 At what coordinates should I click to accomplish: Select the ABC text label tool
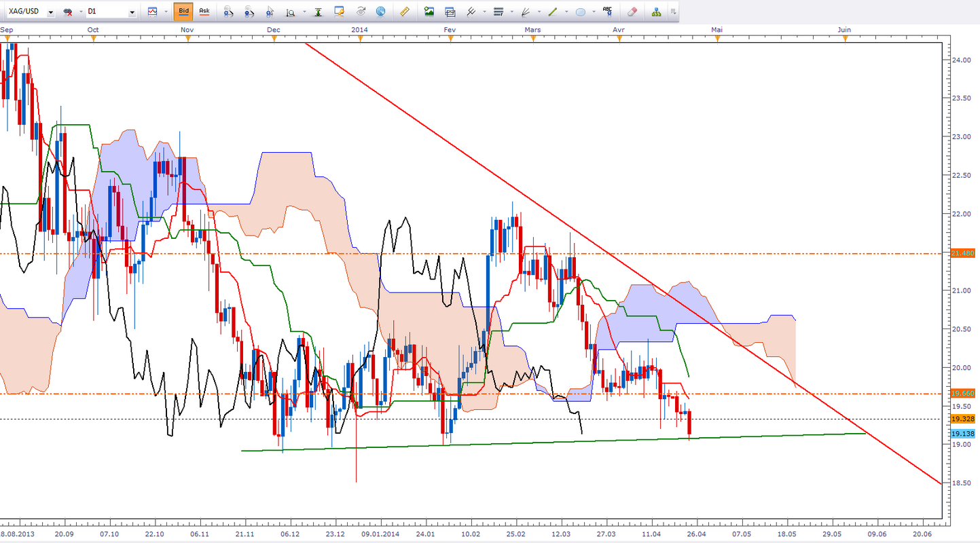click(608, 12)
